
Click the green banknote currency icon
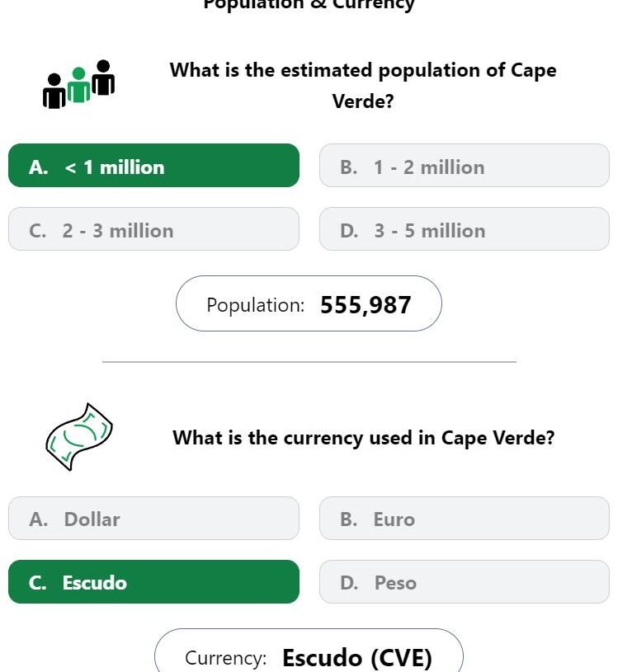click(x=79, y=437)
